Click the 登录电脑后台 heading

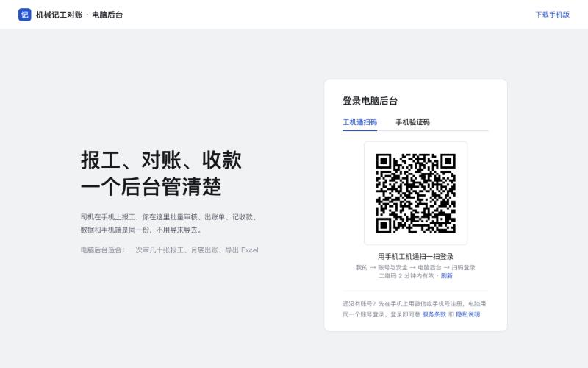pyautogui.click(x=370, y=101)
